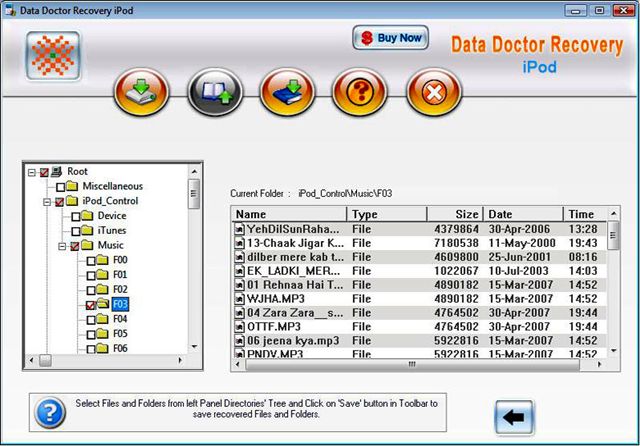Click the orange X exit toolbar icon
The image size is (640, 446).
(434, 92)
